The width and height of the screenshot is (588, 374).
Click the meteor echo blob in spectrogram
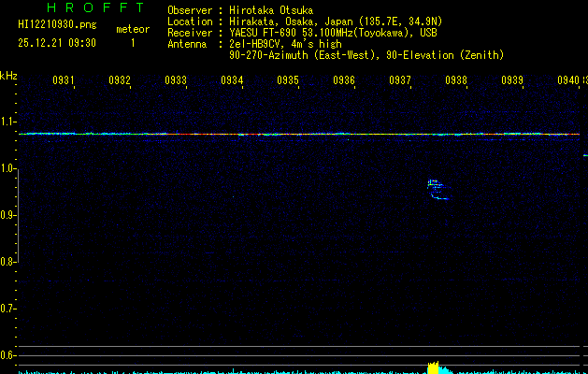click(x=437, y=190)
